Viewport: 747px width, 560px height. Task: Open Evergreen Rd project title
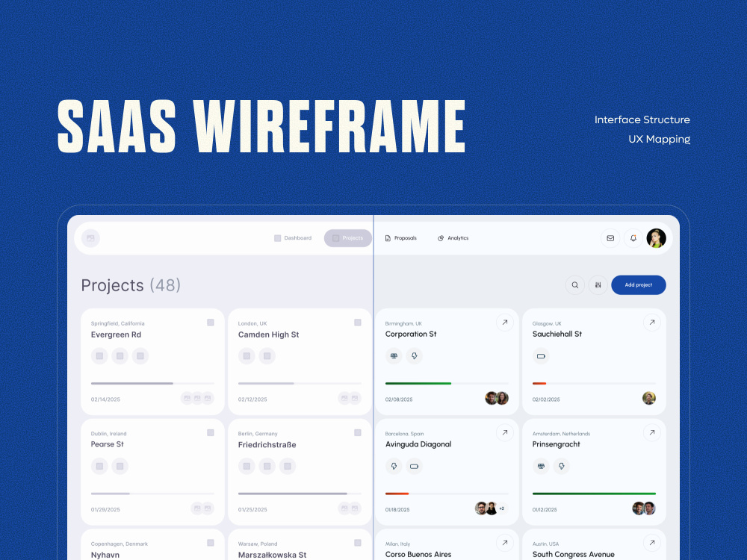point(117,335)
